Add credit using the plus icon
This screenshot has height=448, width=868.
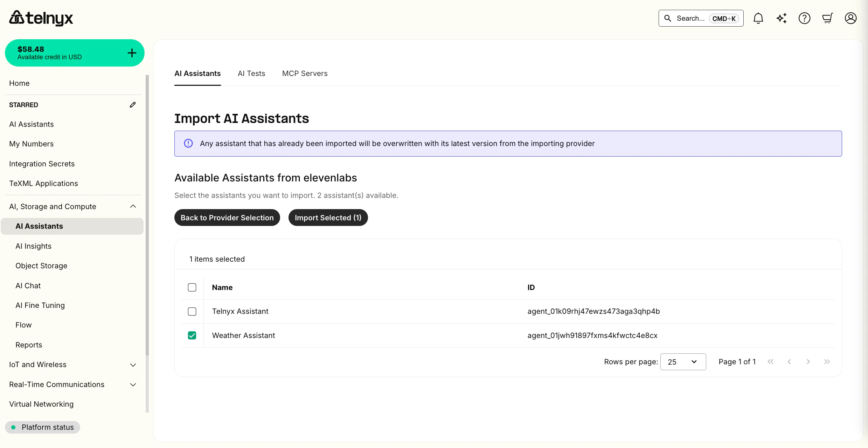(x=132, y=53)
